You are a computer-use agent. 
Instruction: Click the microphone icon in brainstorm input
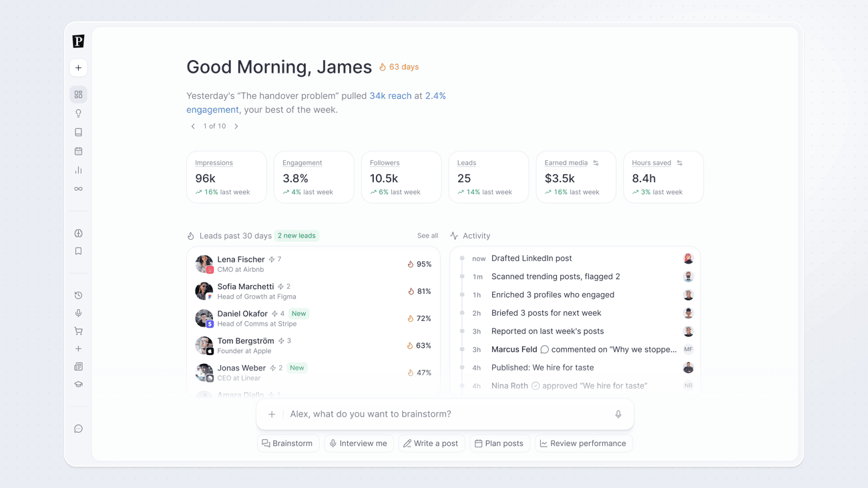coord(618,415)
